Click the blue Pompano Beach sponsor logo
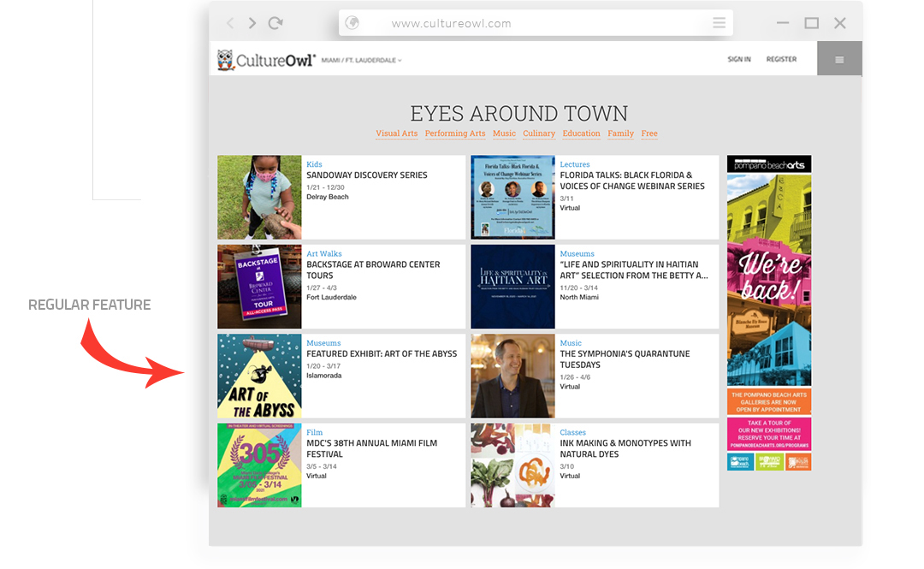Viewport: 924px width, 569px height. (x=740, y=461)
